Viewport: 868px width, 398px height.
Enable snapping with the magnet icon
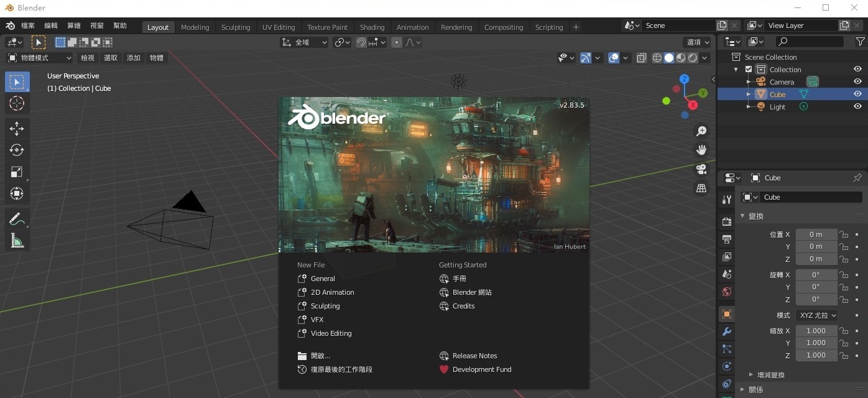coord(361,42)
